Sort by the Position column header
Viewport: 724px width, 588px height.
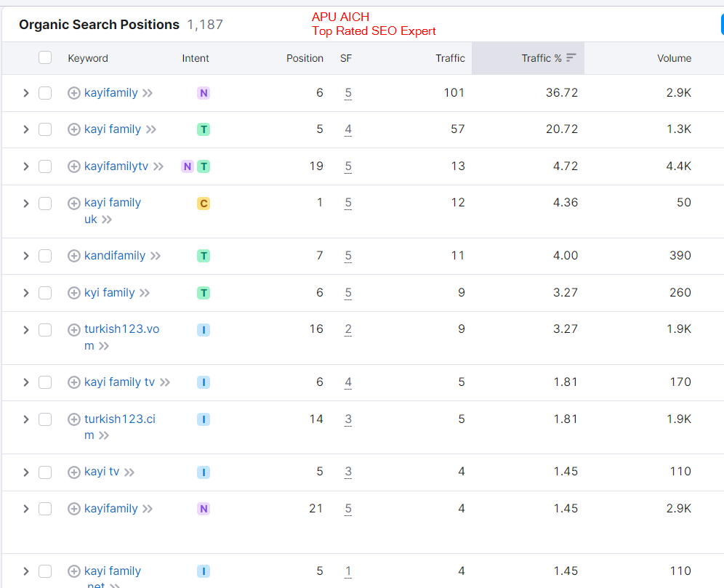[x=305, y=58]
